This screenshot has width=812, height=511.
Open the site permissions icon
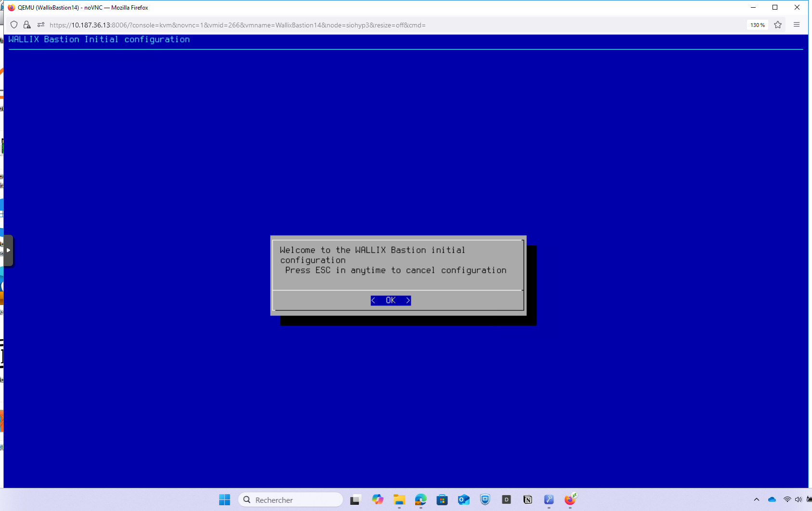coord(41,25)
